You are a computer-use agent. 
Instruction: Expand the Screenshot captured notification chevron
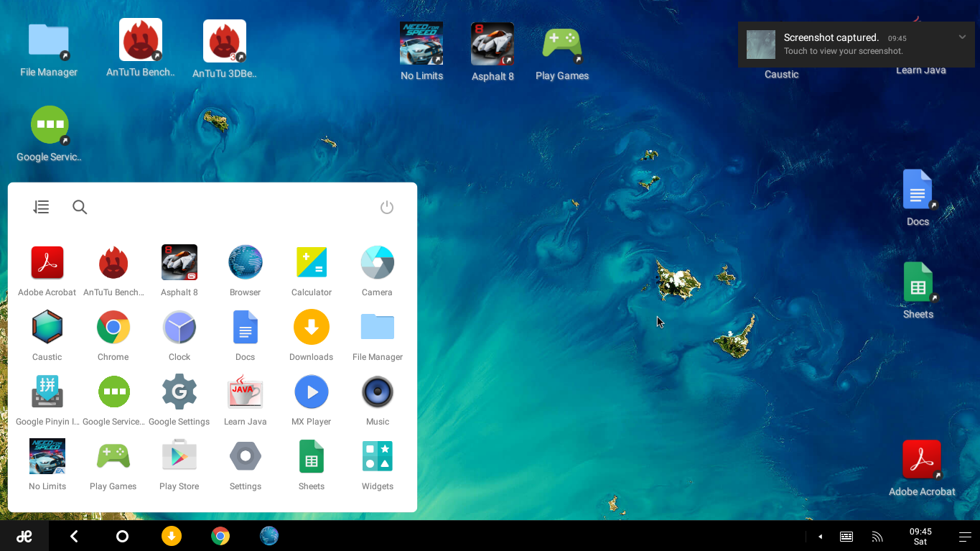[962, 37]
